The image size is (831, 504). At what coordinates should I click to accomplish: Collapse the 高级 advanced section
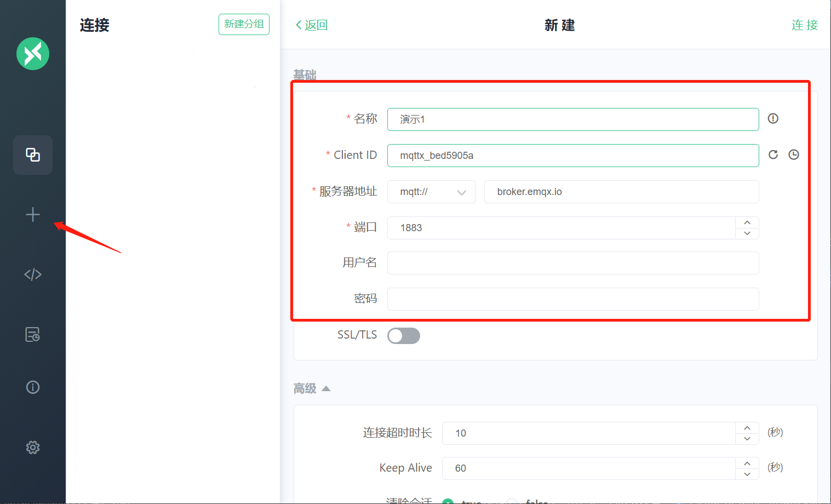(326, 388)
